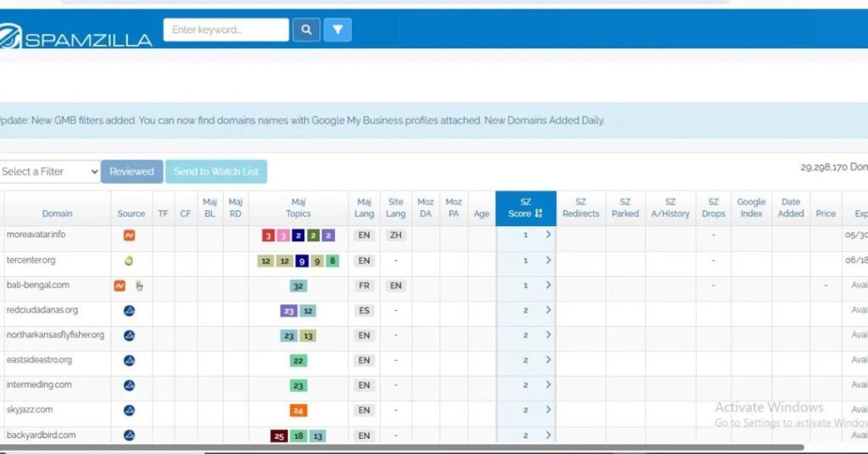This screenshot has width=868, height=454.
Task: Open the backyardbird.com domain
Action: pos(41,435)
